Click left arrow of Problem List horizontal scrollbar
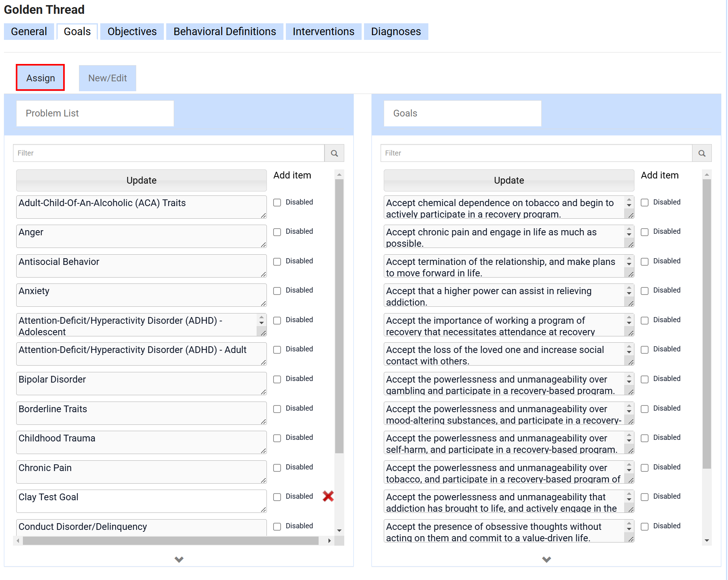This screenshot has height=580, width=728. pyautogui.click(x=18, y=541)
